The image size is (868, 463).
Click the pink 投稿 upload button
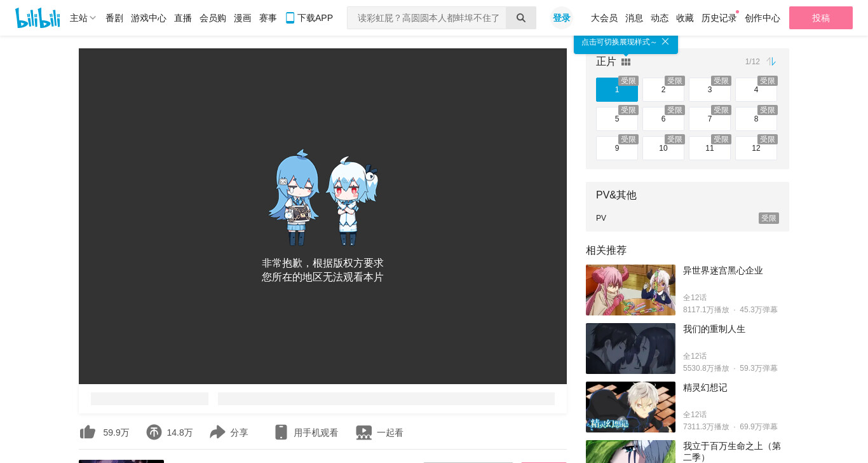(821, 18)
